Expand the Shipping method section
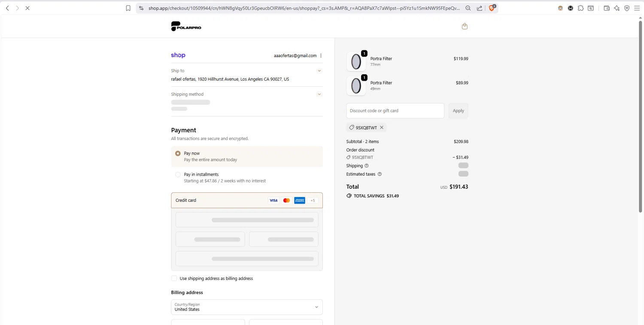The height and width of the screenshot is (325, 644). tap(319, 94)
